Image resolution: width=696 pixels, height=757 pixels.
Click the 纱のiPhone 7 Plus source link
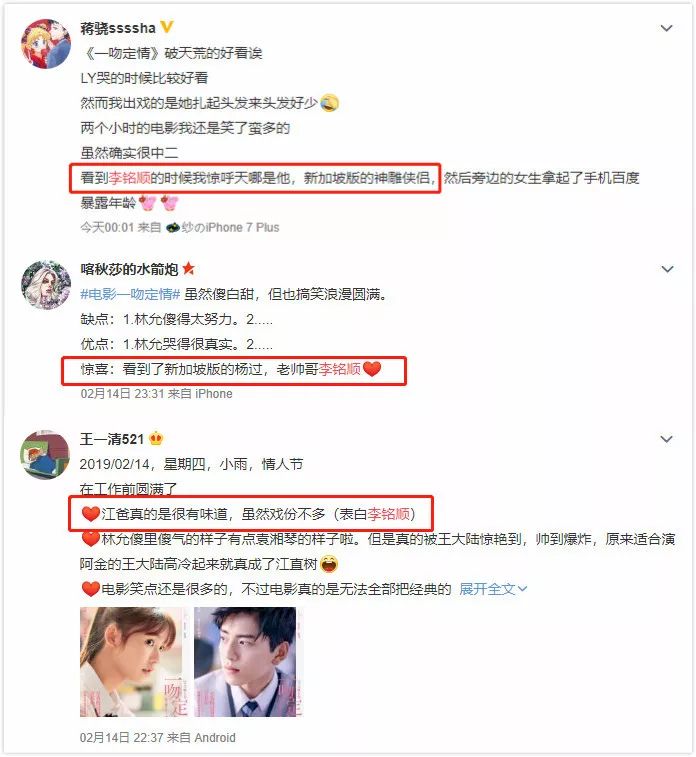(223, 227)
